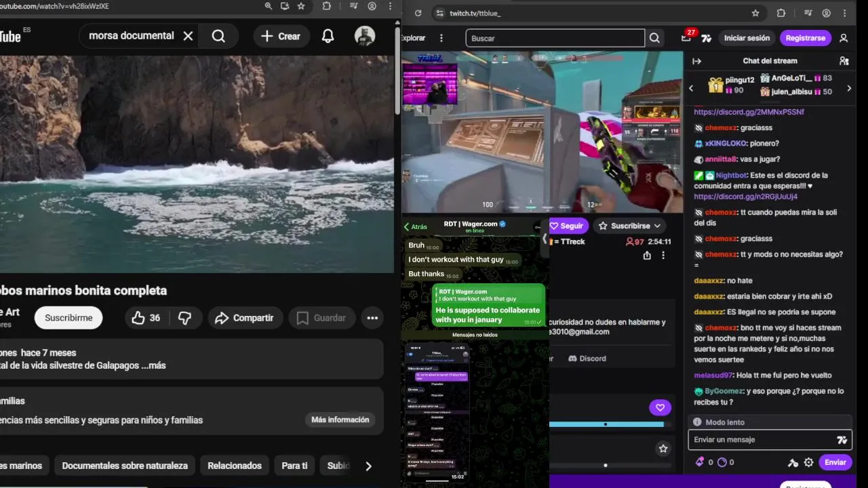The height and width of the screenshot is (488, 868).
Task: Click the YouTube search magnifier button
Action: [x=218, y=36]
